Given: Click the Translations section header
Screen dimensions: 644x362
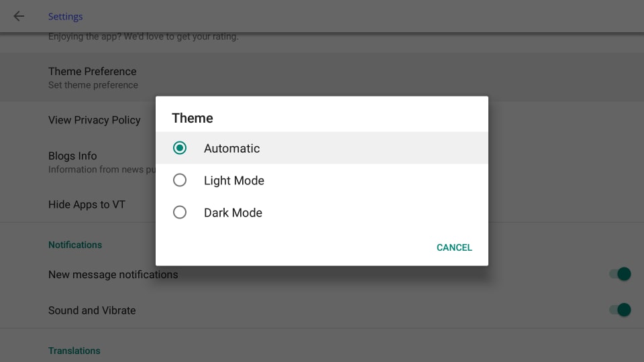Looking at the screenshot, I should click(74, 351).
